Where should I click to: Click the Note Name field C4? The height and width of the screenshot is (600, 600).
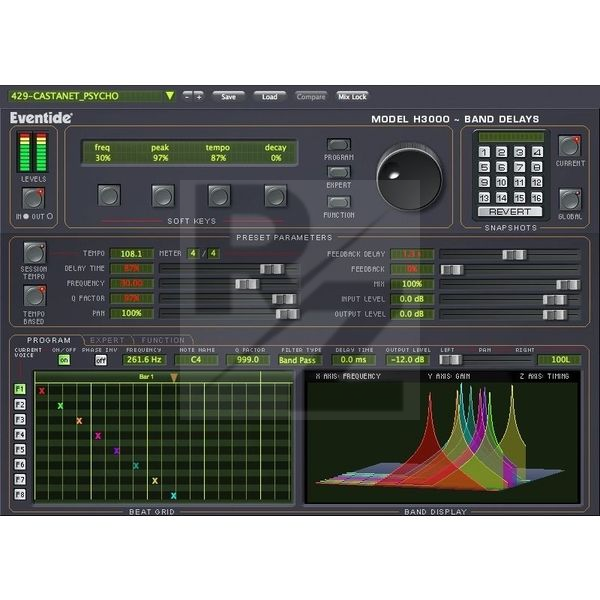(196, 360)
